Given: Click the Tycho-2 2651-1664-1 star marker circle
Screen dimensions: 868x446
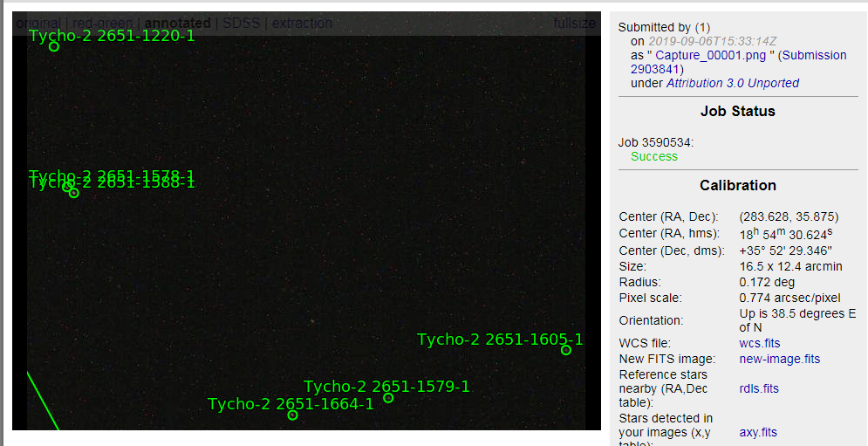Looking at the screenshot, I should click(x=293, y=415).
